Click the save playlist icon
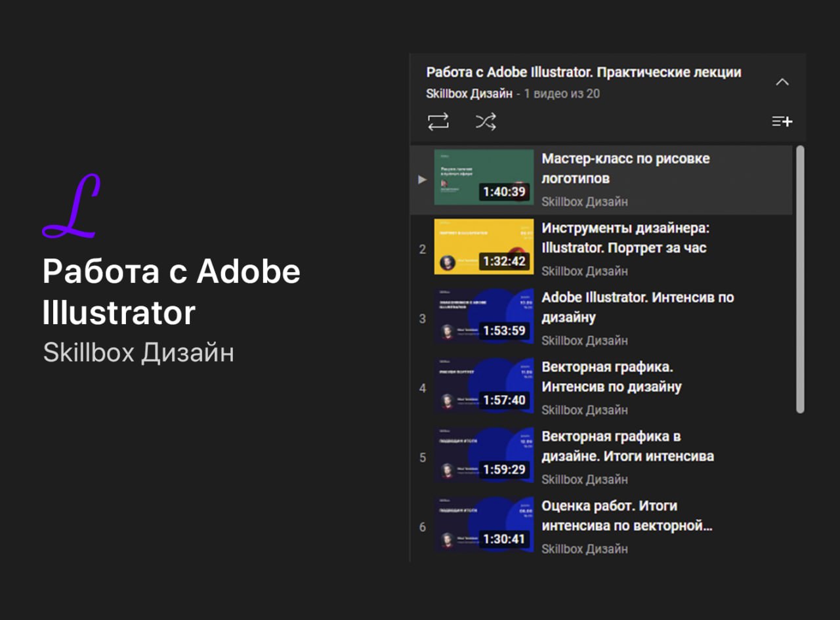 pyautogui.click(x=782, y=121)
